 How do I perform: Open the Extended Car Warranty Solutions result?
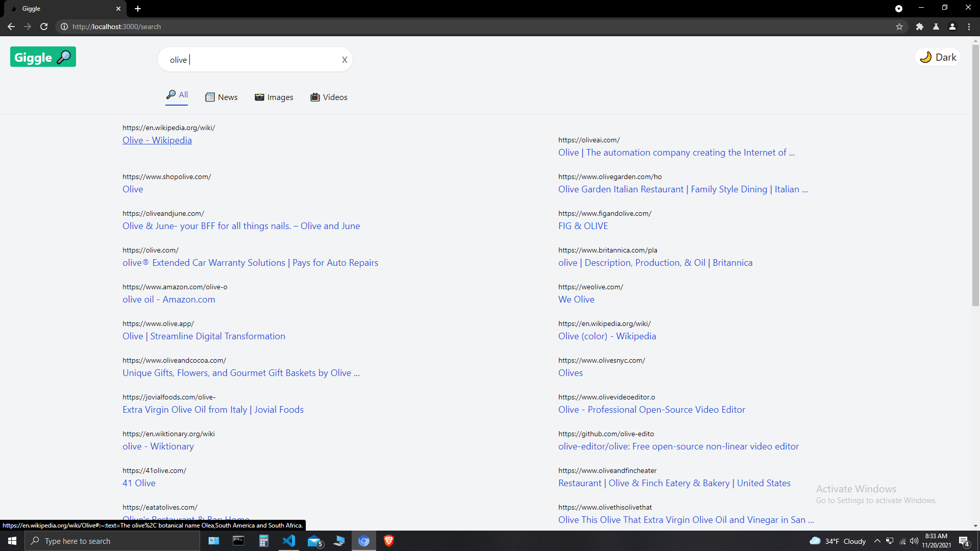pos(250,263)
